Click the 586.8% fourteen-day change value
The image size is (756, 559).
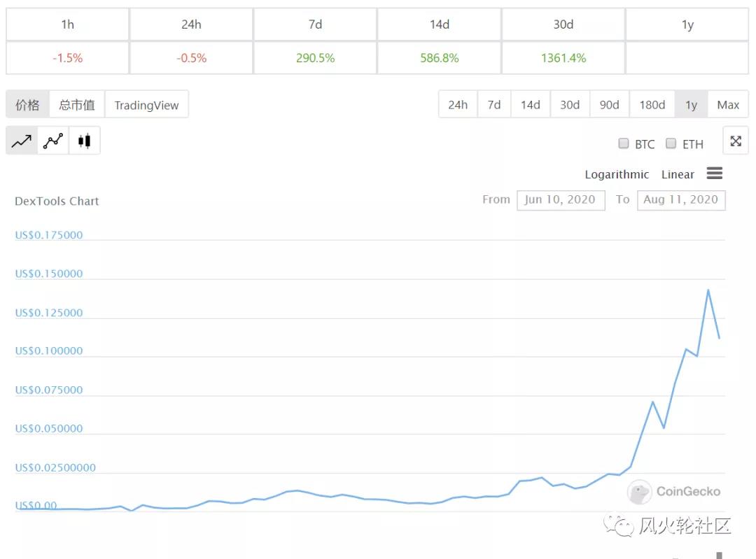click(x=439, y=58)
